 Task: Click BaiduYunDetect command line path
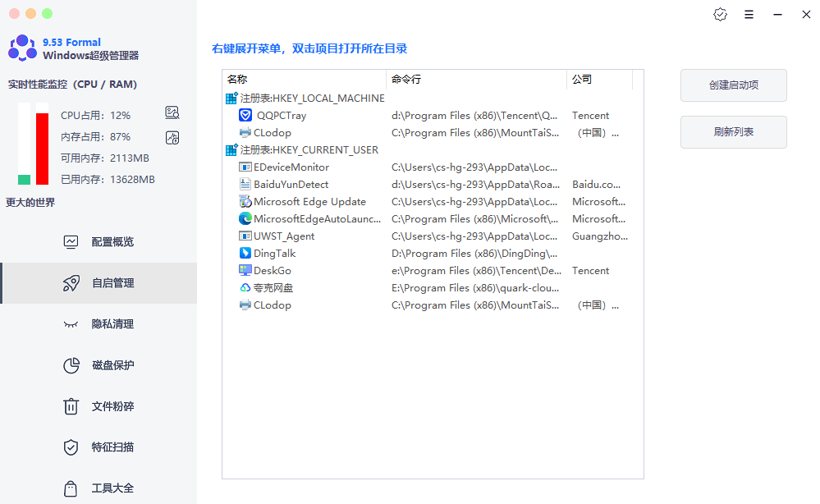click(475, 184)
